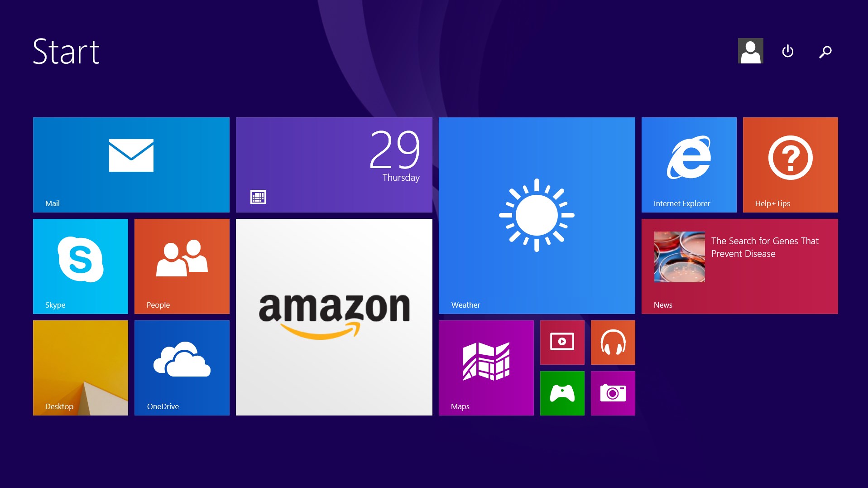The image size is (868, 488).
Task: Launch Internet Explorer tile
Action: (689, 165)
